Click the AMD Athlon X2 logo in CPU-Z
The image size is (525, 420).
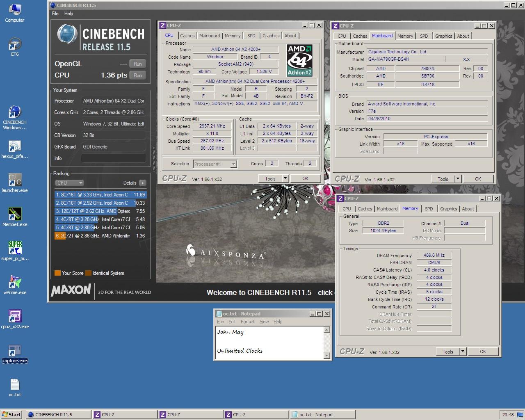(x=299, y=61)
